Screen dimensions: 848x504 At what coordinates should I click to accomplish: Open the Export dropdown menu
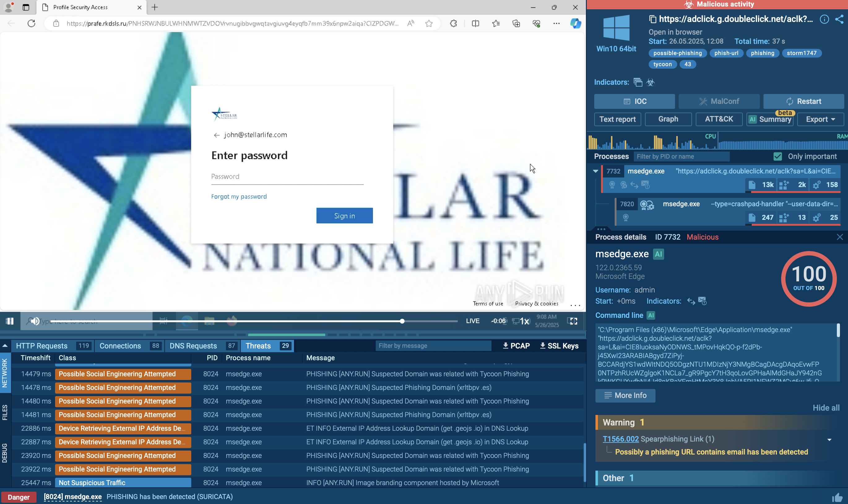click(x=820, y=119)
